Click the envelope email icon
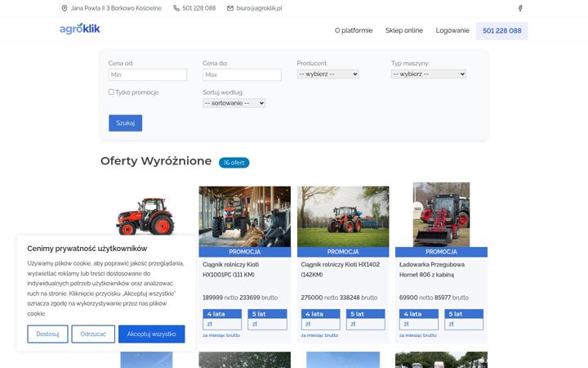588x368 pixels. tap(230, 8)
